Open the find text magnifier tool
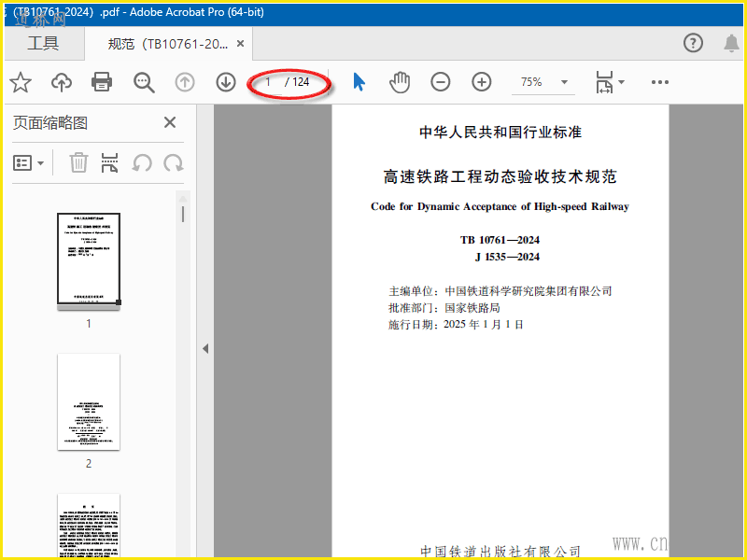 [144, 82]
